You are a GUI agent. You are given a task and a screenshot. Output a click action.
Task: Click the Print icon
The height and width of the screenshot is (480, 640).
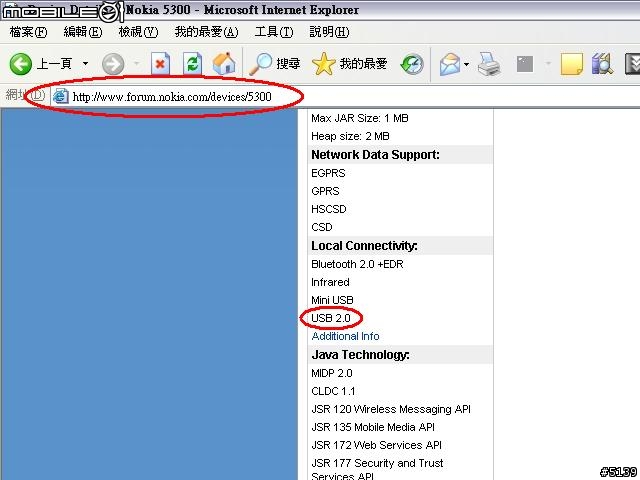[x=489, y=64]
